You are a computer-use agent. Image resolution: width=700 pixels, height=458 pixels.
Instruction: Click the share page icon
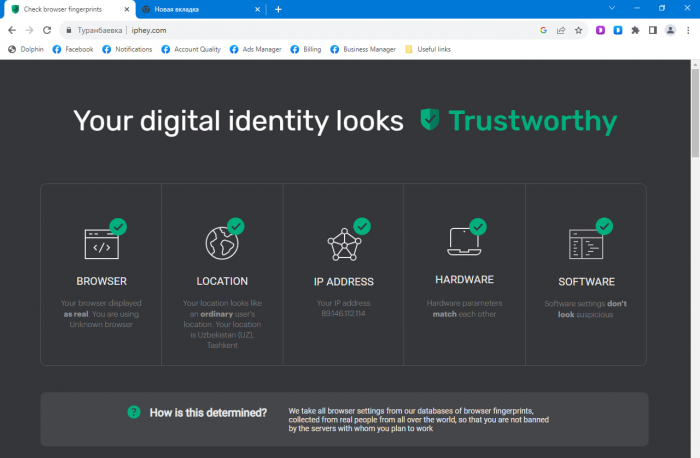tap(561, 30)
